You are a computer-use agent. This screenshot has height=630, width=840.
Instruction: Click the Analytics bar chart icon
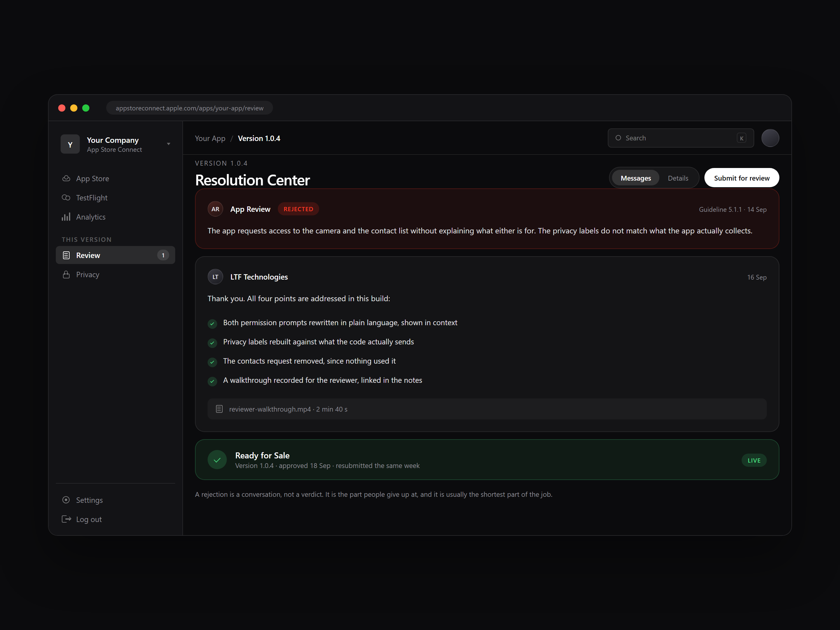66,217
